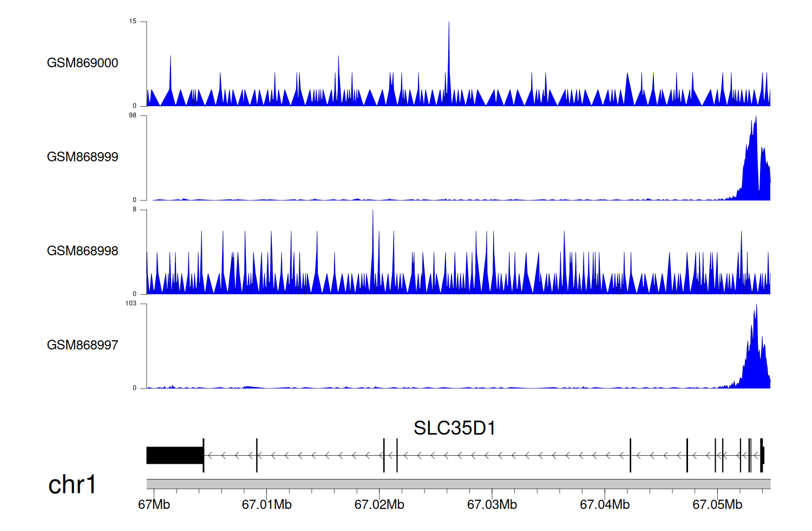The height and width of the screenshot is (531, 812).
Task: Click the 67.01Mb axis tick label
Action: 266,504
